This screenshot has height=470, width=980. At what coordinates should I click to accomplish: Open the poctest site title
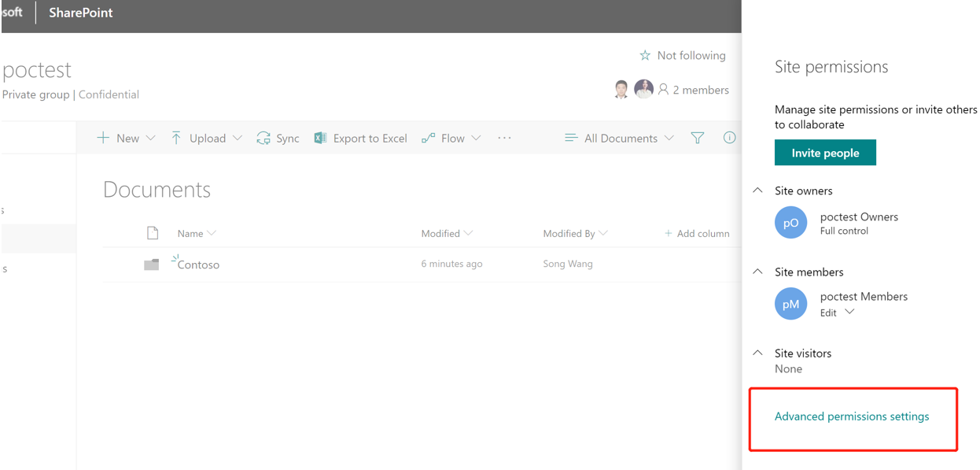click(36, 69)
